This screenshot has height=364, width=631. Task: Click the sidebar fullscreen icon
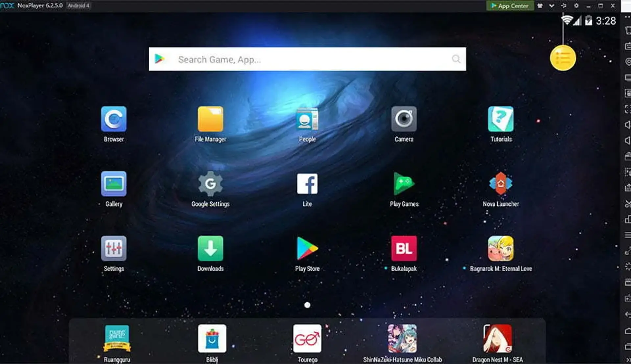tap(628, 109)
